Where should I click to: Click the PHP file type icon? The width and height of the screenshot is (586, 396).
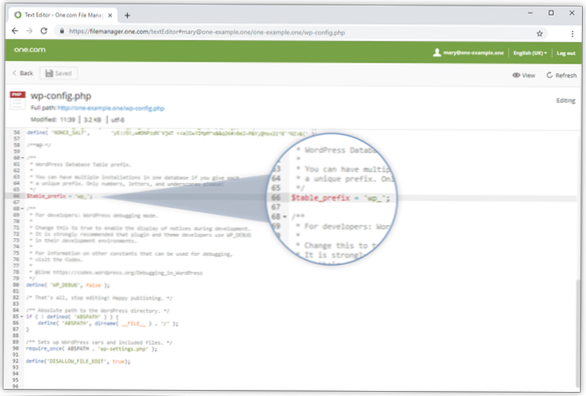click(17, 100)
